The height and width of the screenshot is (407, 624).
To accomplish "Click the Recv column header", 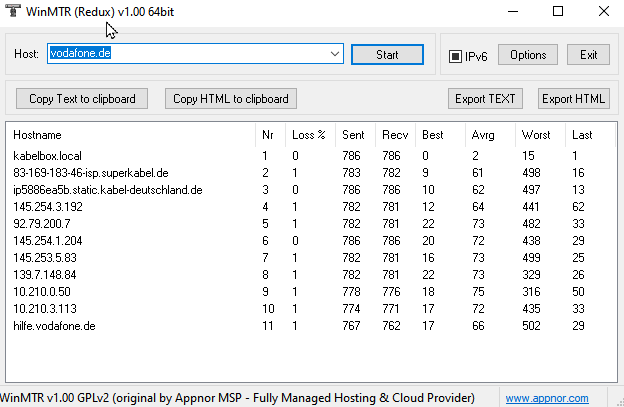I will click(x=395, y=135).
